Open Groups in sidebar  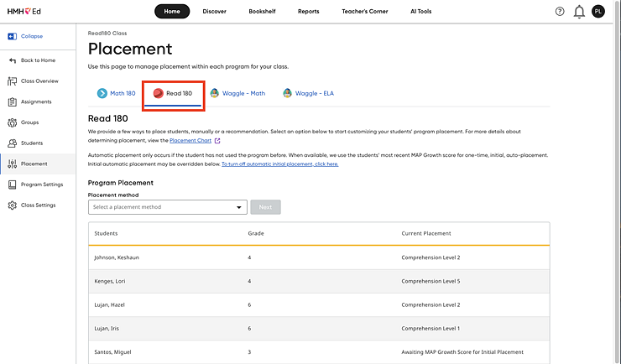(29, 122)
